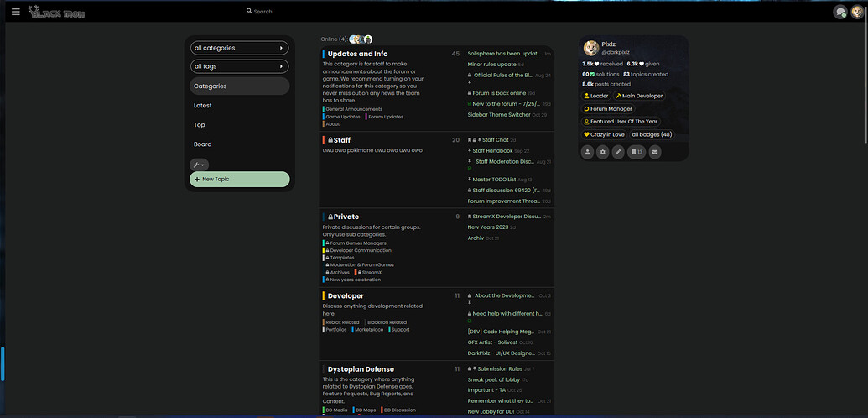Click the profile person icon on the user card
This screenshot has width=868, height=418.
click(x=587, y=152)
